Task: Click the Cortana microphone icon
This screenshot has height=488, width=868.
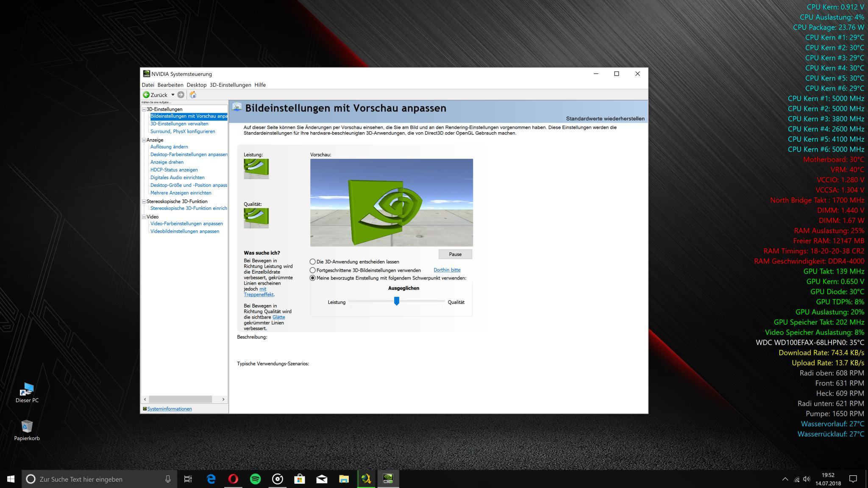Action: pos(168,479)
